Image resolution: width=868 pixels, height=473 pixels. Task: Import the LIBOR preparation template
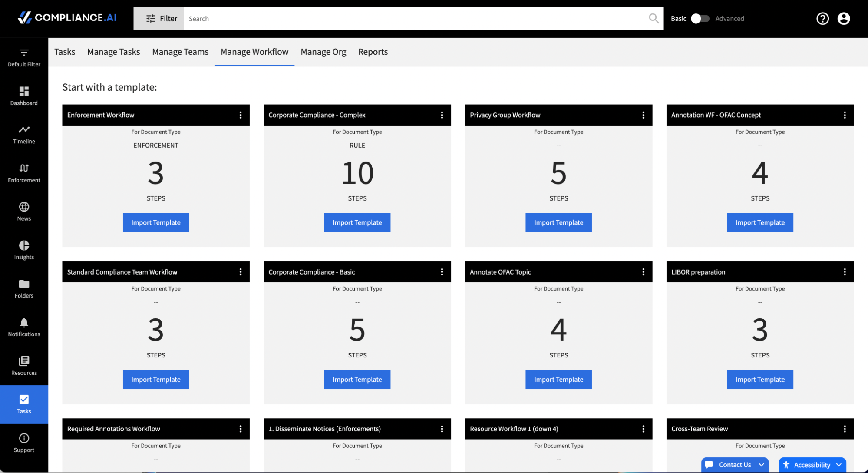760,379
